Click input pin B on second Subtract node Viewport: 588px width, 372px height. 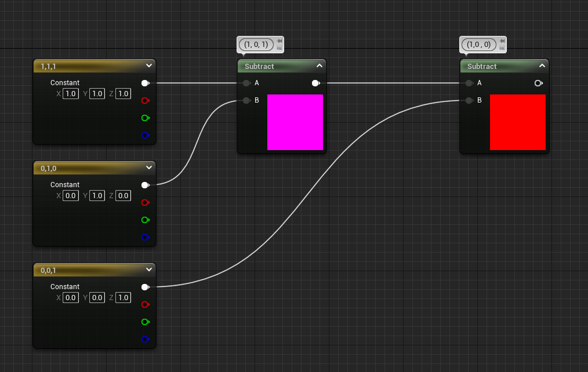(x=469, y=100)
